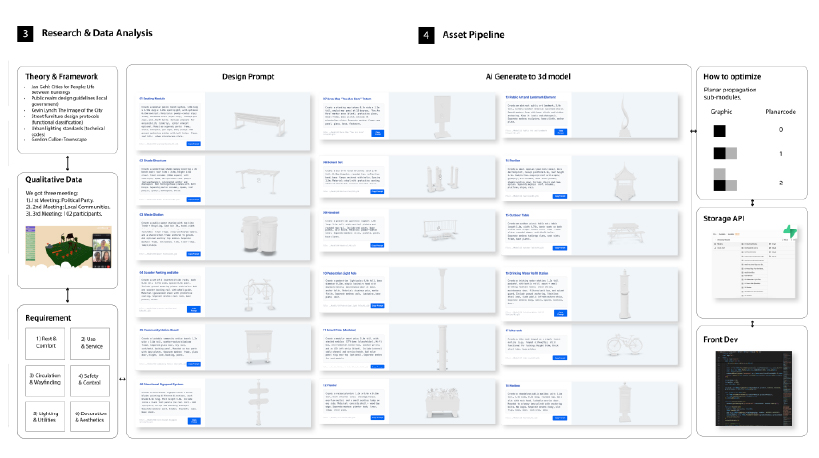Viewport: 819px width, 458px height.
Task: Click blue button in the bike rack card
Action: [x=193, y=309]
